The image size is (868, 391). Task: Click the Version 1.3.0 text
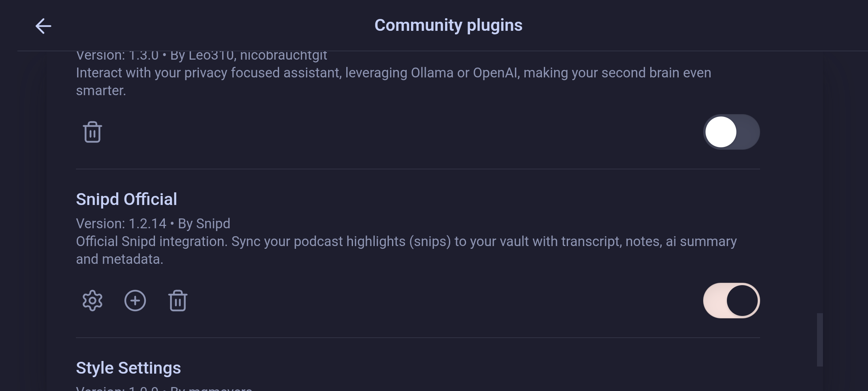(x=117, y=56)
